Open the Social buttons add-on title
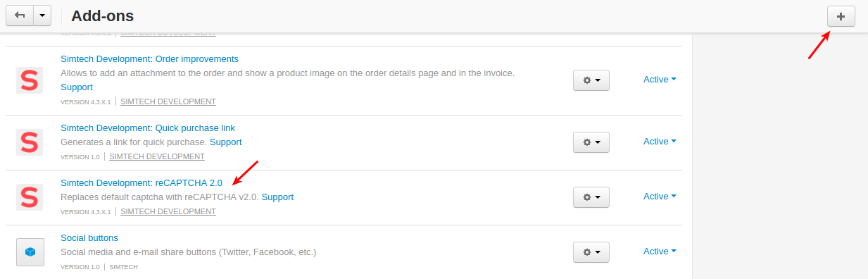This screenshot has width=868, height=279. click(x=89, y=237)
